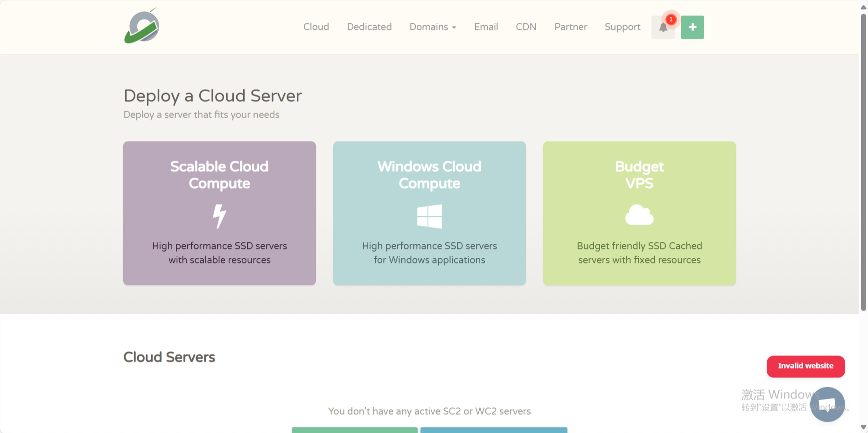Open the live chat bubble icon

tap(827, 405)
